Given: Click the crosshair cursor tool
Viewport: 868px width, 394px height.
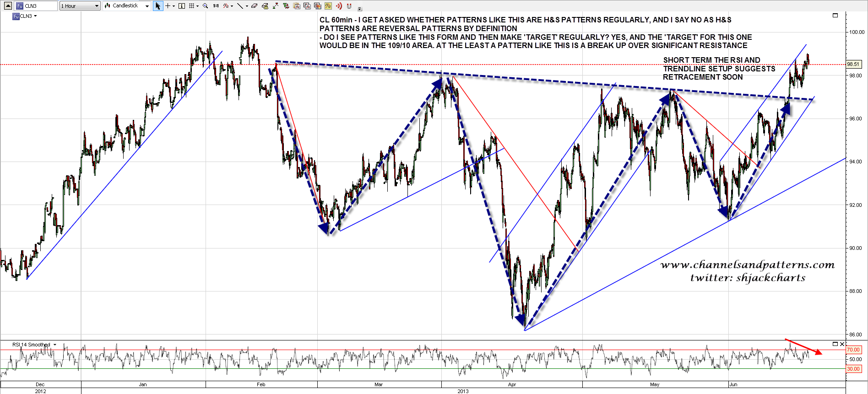Looking at the screenshot, I should (x=168, y=6).
